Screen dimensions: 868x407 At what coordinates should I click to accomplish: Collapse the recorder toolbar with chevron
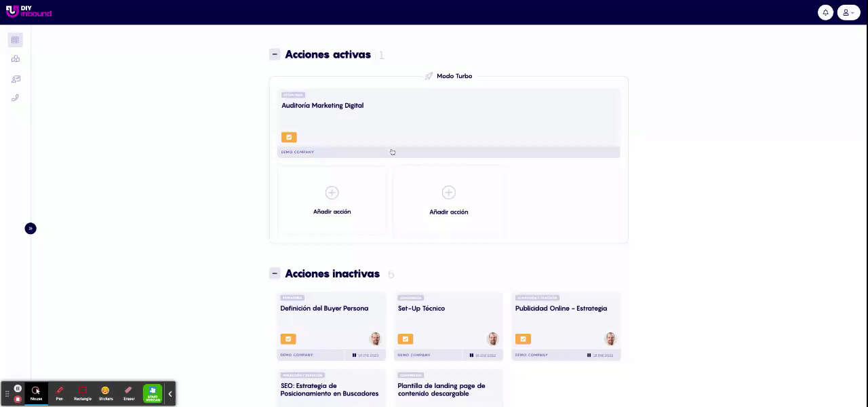click(170, 393)
